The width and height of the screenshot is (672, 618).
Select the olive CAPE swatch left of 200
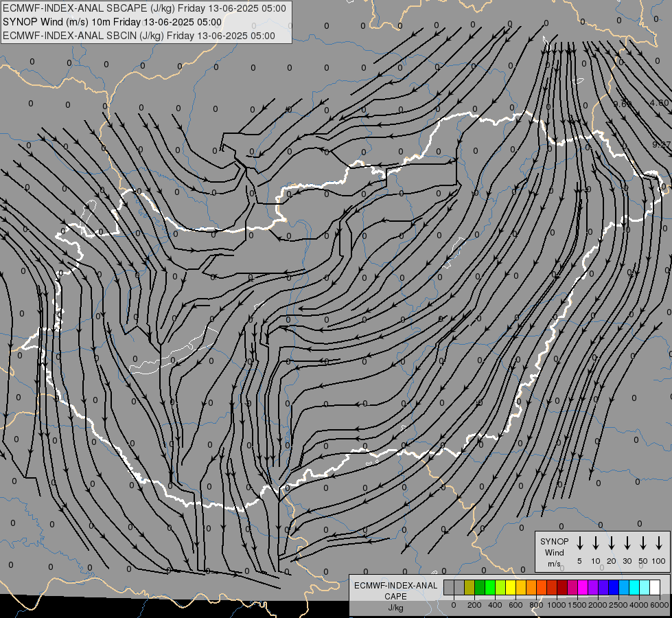pyautogui.click(x=470, y=587)
